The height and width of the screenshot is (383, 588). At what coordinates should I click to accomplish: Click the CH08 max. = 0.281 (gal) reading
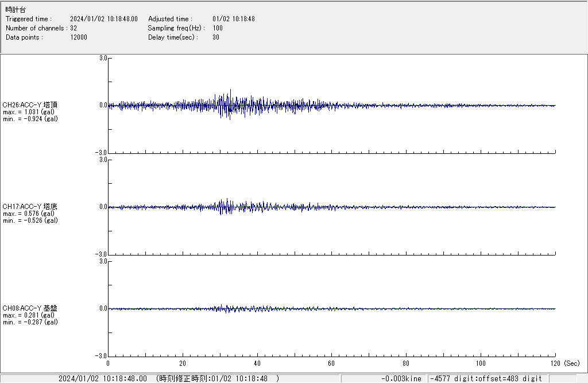click(x=29, y=315)
